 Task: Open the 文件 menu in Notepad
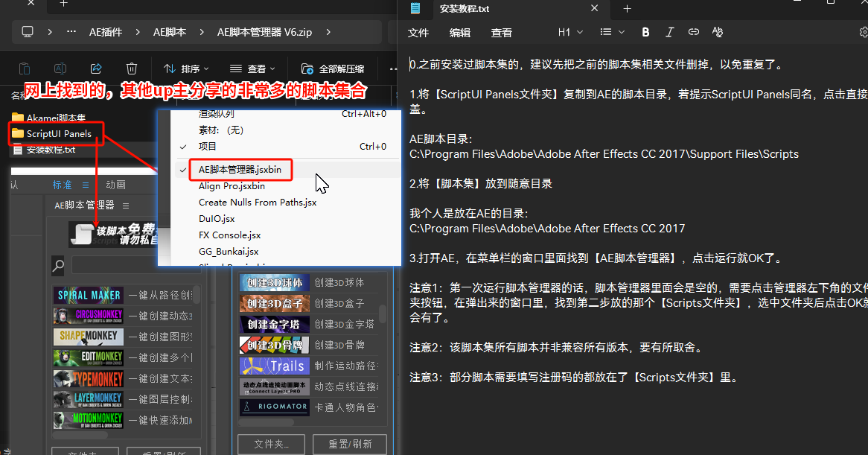tap(418, 33)
